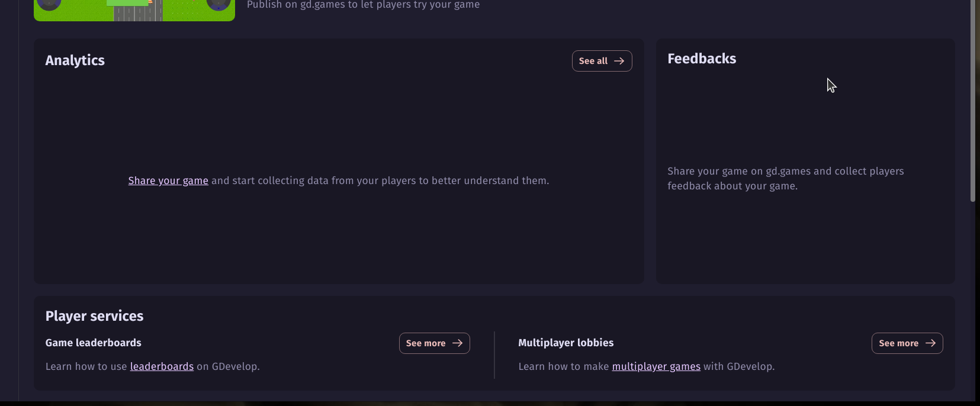Click the arrow icon in Multiplayer lobbies See more

[x=930, y=343]
